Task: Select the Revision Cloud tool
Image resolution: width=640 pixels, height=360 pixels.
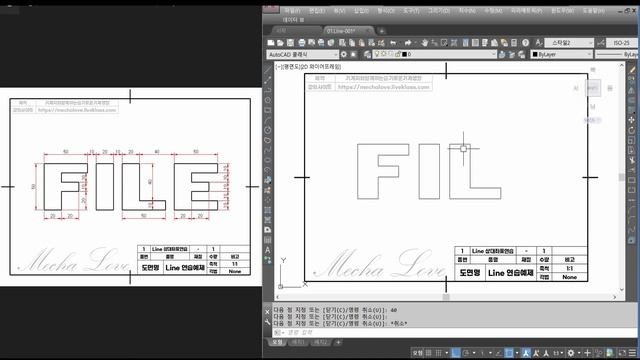Action: tap(268, 140)
